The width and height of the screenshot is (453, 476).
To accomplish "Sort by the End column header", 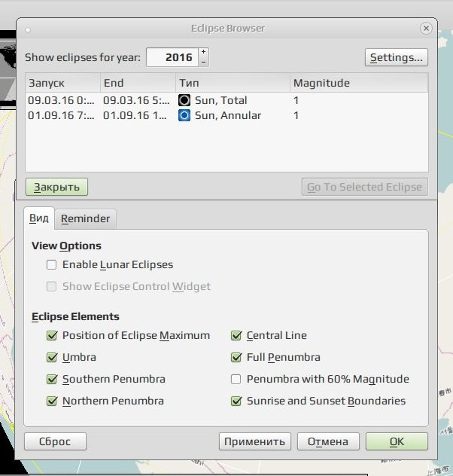I will click(138, 83).
